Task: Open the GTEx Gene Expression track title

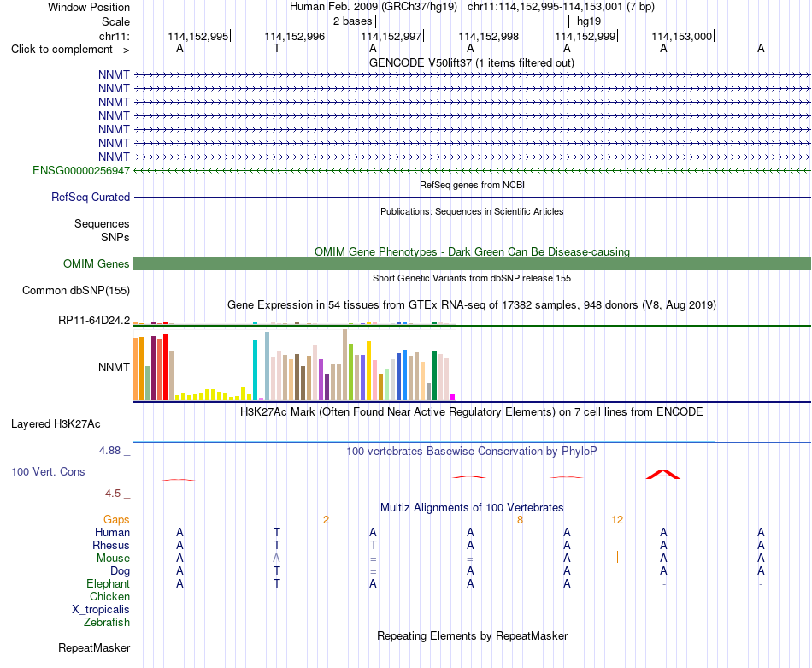Action: click(x=472, y=304)
